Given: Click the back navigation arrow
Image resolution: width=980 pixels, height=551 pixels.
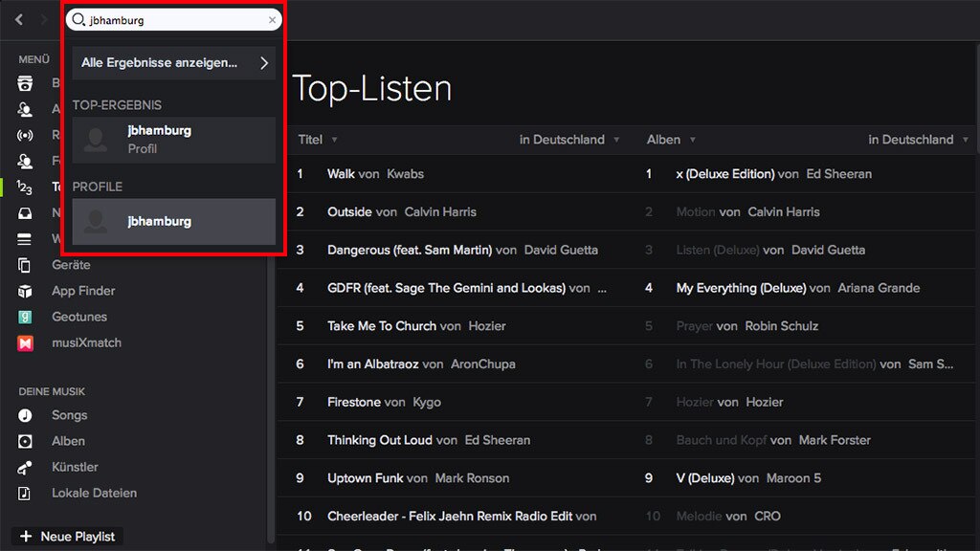Looking at the screenshot, I should (x=19, y=19).
